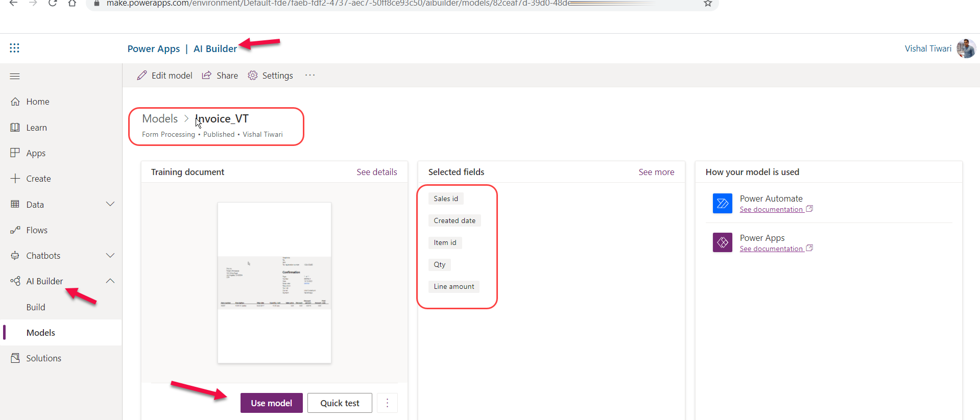The image size is (980, 420).
Task: Click the Use model button
Action: point(272,403)
